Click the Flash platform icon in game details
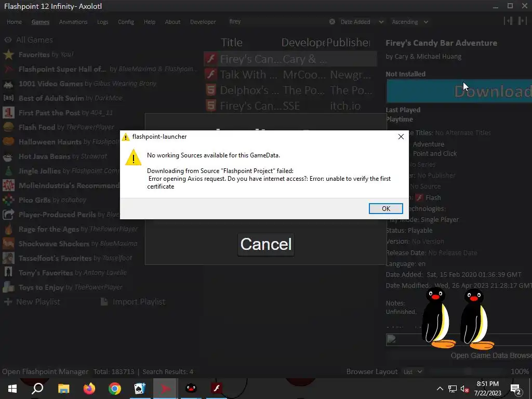This screenshot has width=532, height=399. (420, 197)
